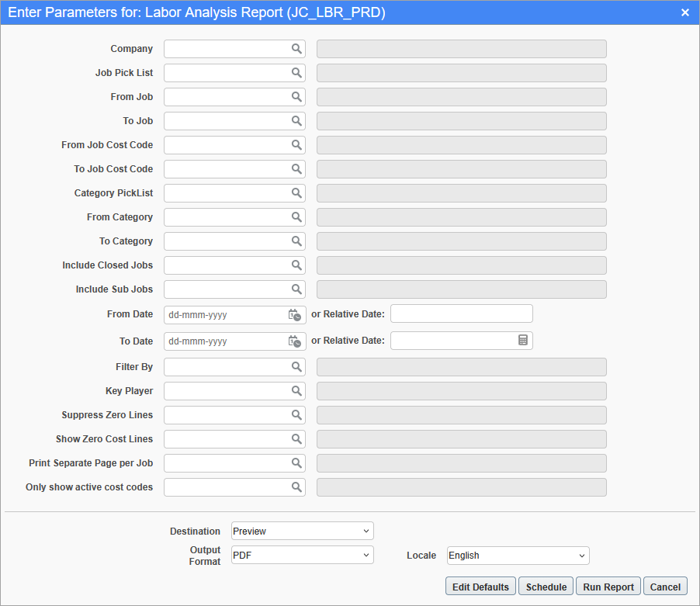
Task: Click the calculator icon beside To Date relative field
Action: coord(523,341)
